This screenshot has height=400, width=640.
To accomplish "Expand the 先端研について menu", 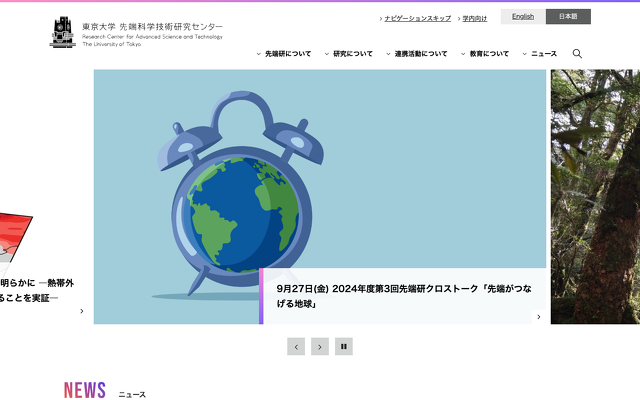I will (x=284, y=54).
